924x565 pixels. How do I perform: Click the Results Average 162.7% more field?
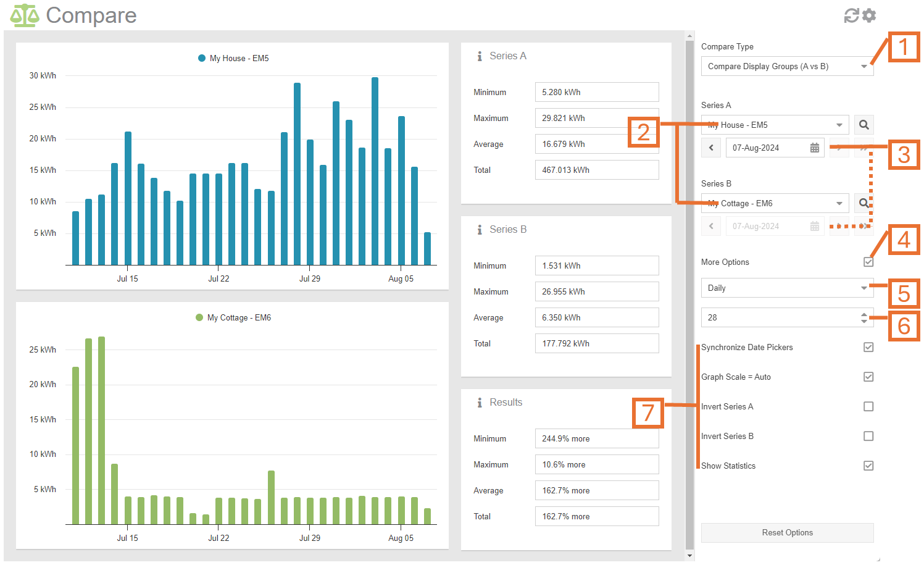coord(597,490)
